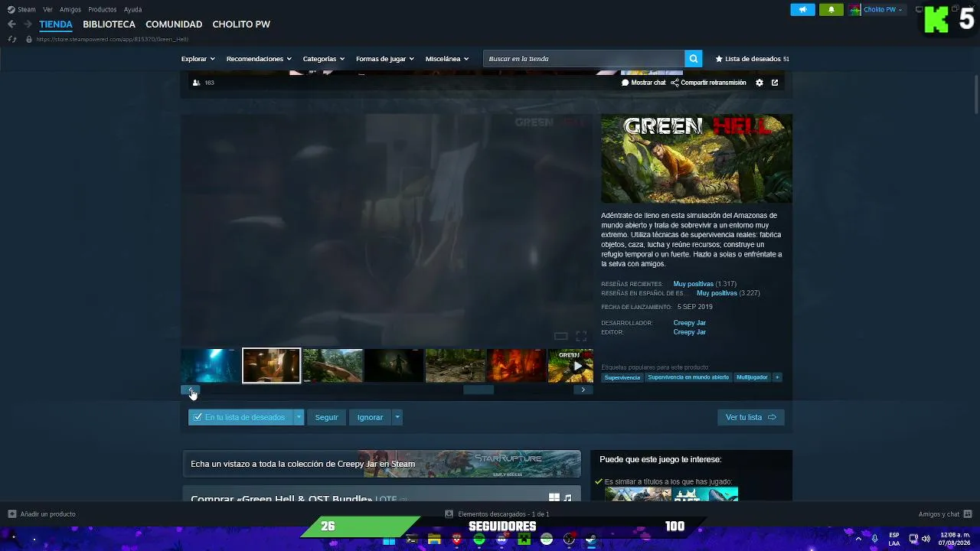Click the page vertical scrollbar
This screenshot has width=980, height=551.
point(975,96)
